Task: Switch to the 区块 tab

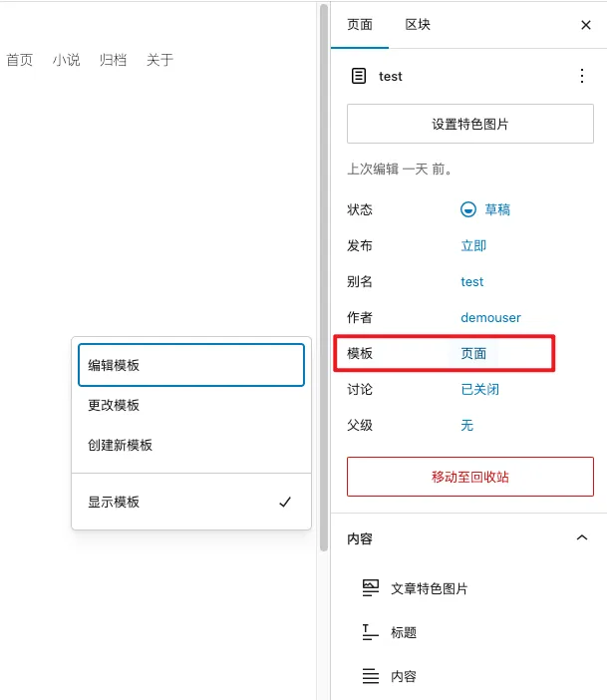Action: 418,25
